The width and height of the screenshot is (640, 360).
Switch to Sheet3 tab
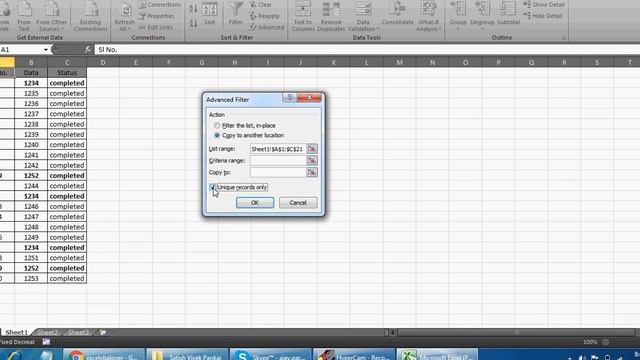78,332
